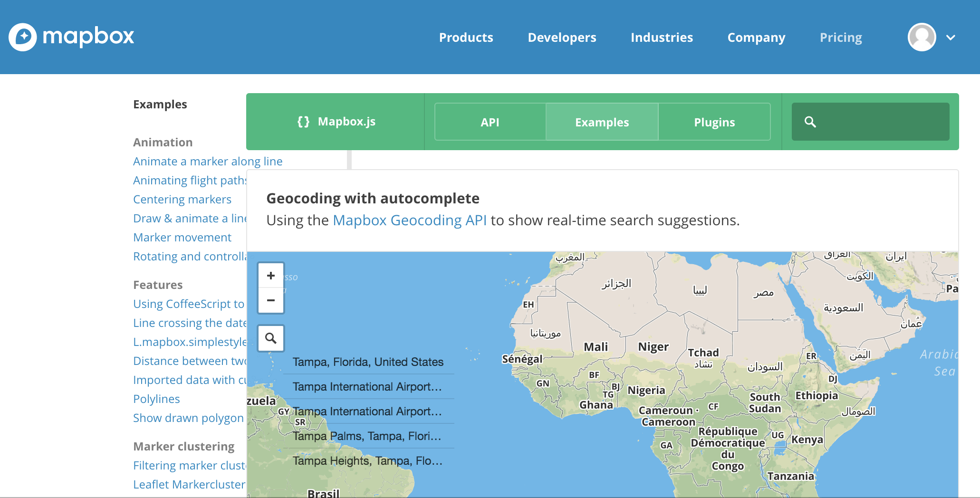Open the Animate a marker along line example
This screenshot has width=980, height=498.
[208, 161]
